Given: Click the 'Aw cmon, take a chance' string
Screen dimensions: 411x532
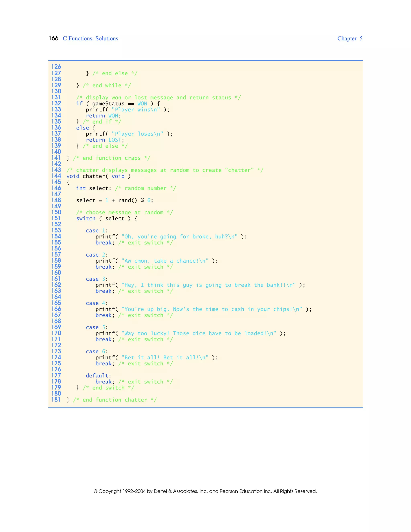Looking at the screenshot, I should point(165,261).
